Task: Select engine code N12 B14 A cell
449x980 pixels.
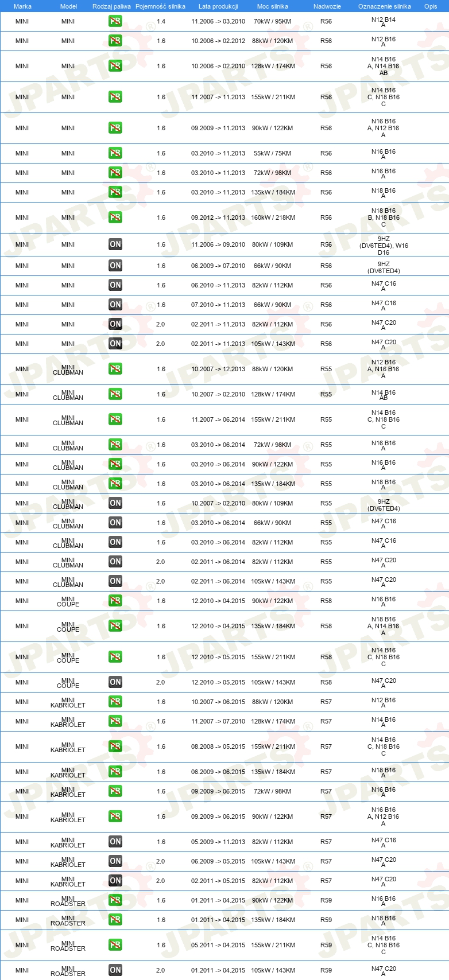Action: pos(384,22)
